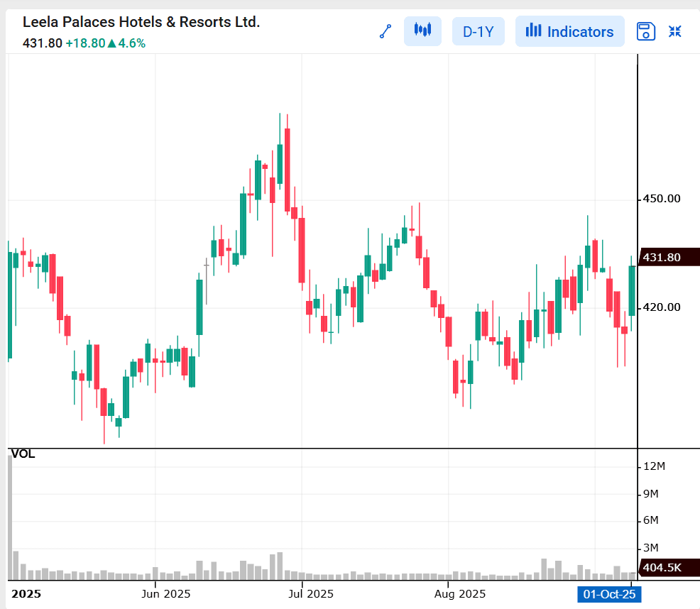
Task: Click the VOL panel label
Action: 23,454
